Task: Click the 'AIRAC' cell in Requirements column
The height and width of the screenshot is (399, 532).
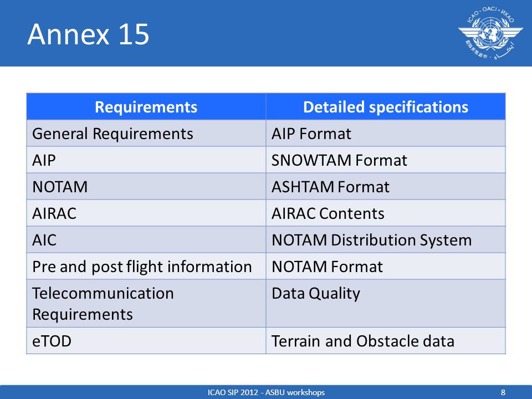Action: [x=146, y=213]
